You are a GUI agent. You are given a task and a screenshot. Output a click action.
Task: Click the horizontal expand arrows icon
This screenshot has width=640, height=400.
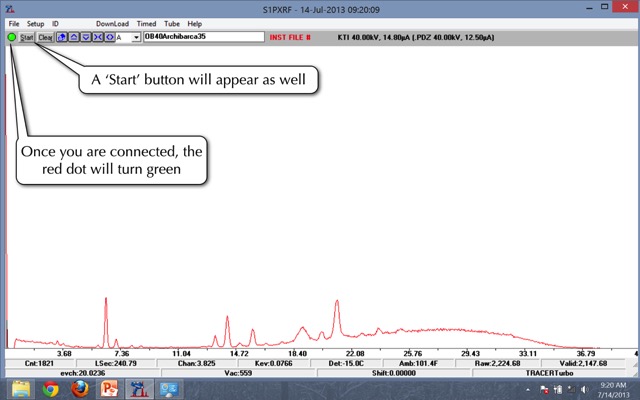pyautogui.click(x=107, y=37)
